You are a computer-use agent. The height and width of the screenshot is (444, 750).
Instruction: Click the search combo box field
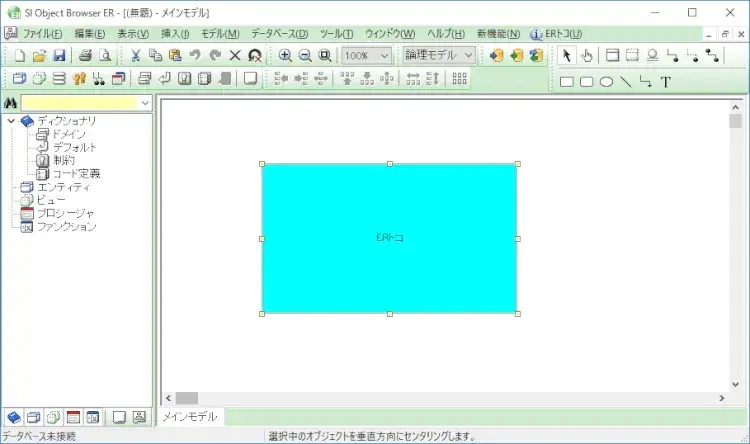(x=80, y=103)
